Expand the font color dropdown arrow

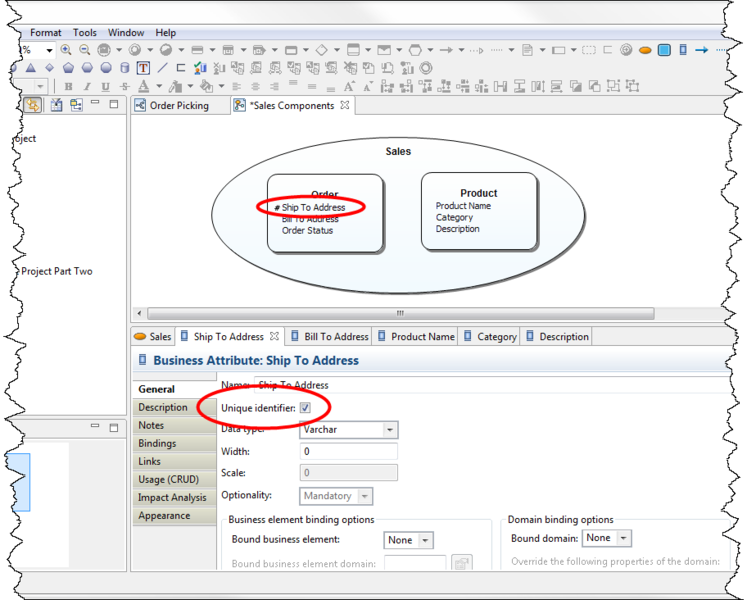coord(159,86)
